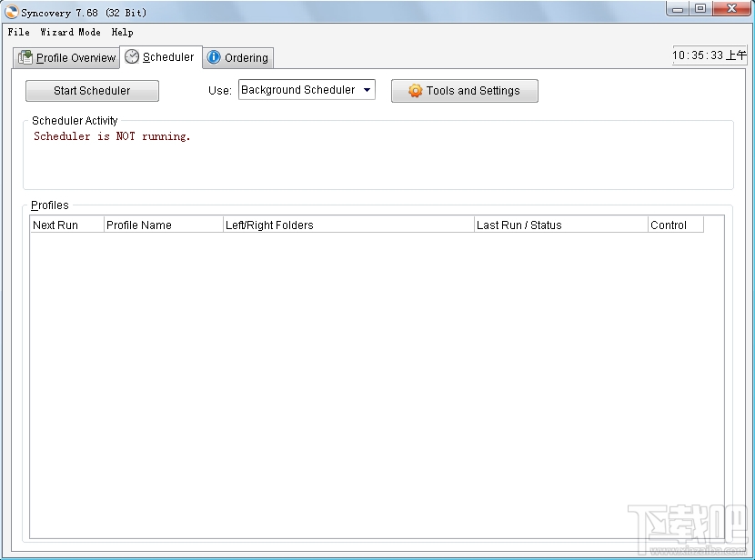Select the Scheduler tab
The height and width of the screenshot is (560, 755).
161,56
